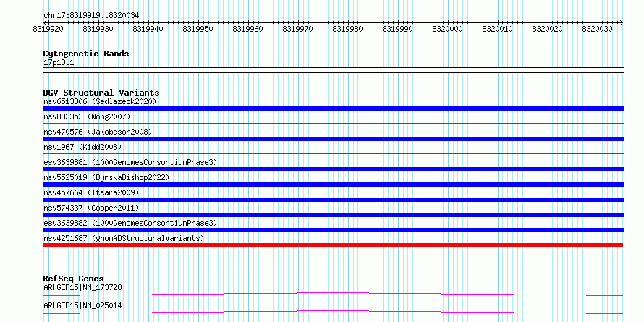Click the 8320020 ruler tick label

click(548, 29)
